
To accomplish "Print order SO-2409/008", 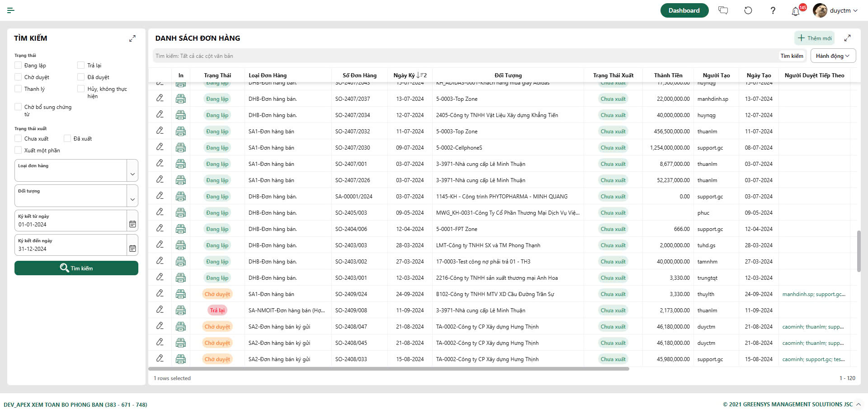I will (x=181, y=310).
